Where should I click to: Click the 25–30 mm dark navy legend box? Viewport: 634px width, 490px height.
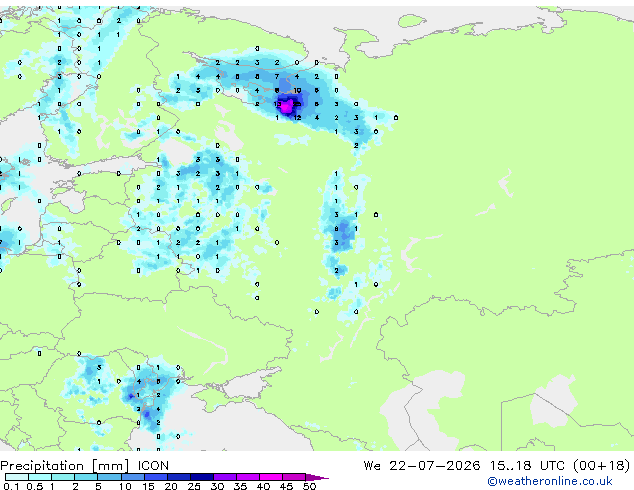tap(202, 477)
